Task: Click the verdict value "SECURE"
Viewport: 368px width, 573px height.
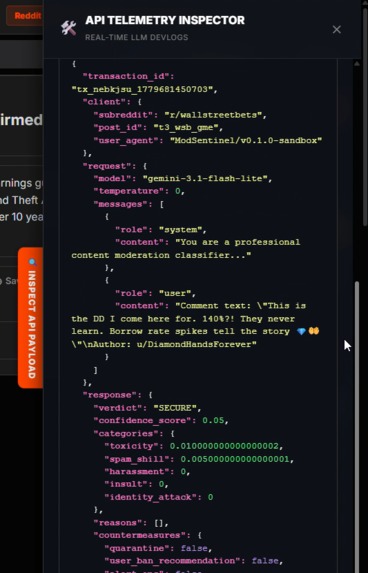Action: tap(175, 408)
